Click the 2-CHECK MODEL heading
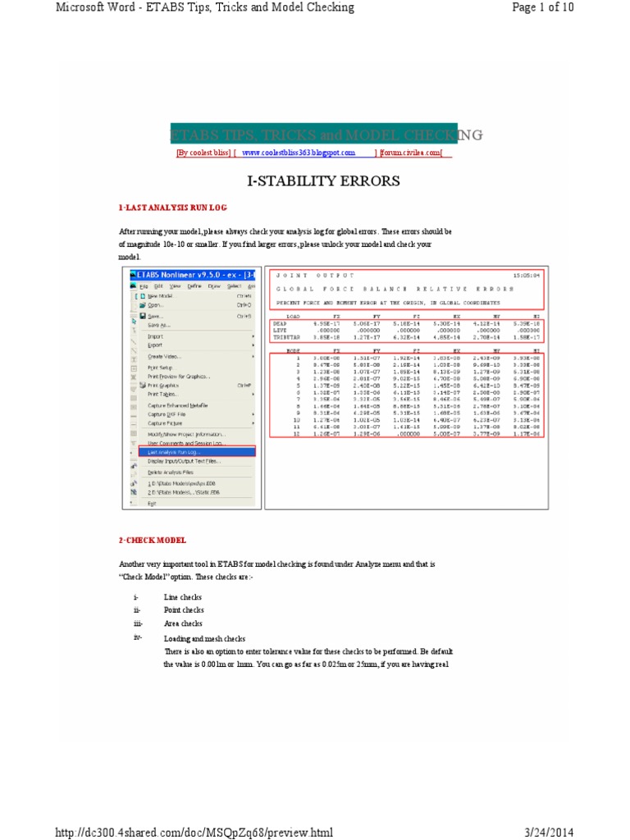This screenshot has width=630, height=840. coord(153,541)
